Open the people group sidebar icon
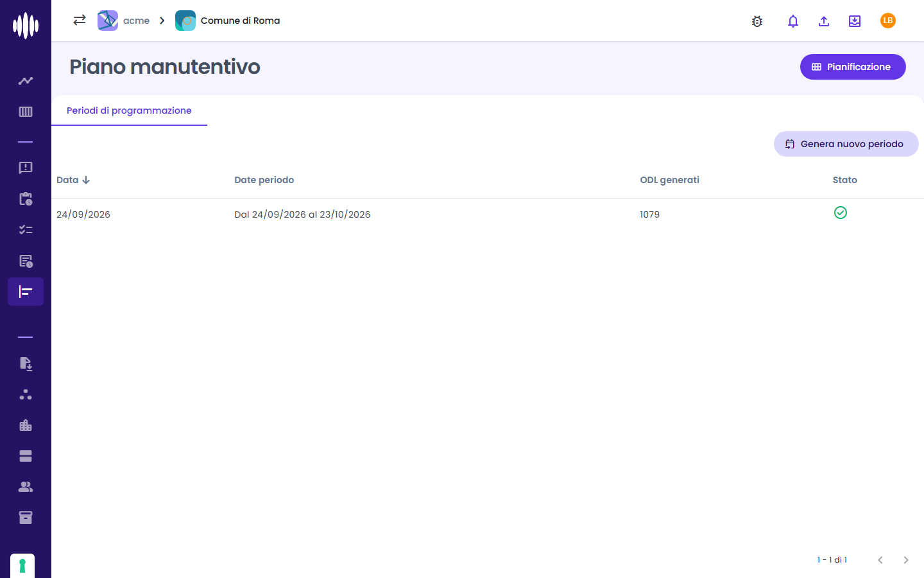This screenshot has width=924, height=578. point(26,487)
